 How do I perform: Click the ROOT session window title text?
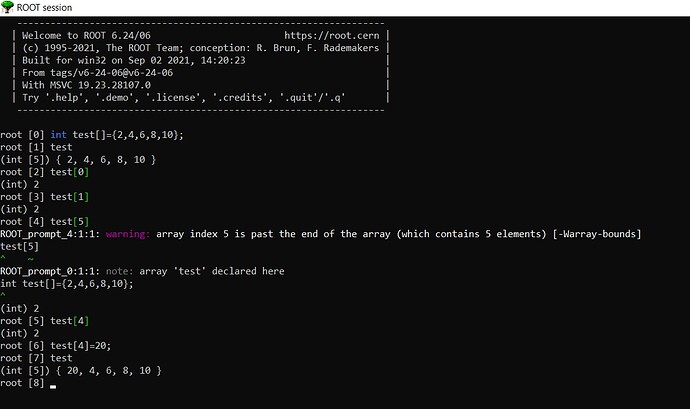coord(44,7)
